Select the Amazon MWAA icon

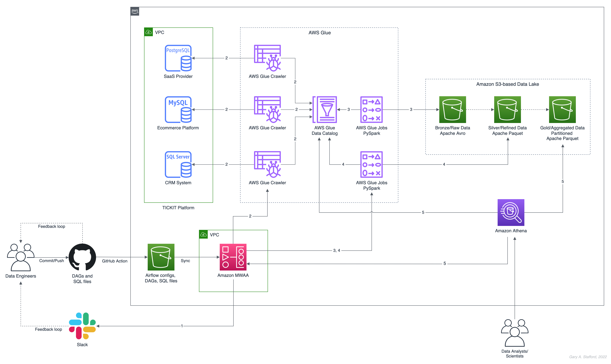click(233, 257)
